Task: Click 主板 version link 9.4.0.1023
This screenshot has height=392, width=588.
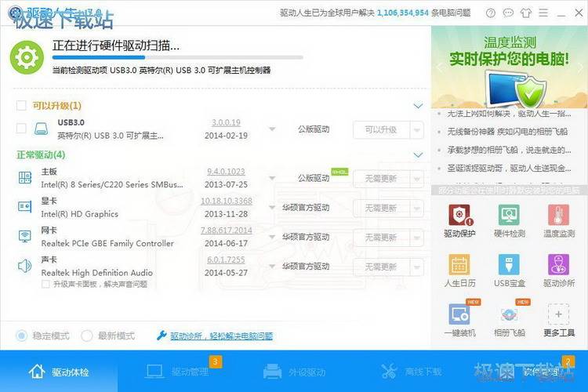Action: pos(226,172)
